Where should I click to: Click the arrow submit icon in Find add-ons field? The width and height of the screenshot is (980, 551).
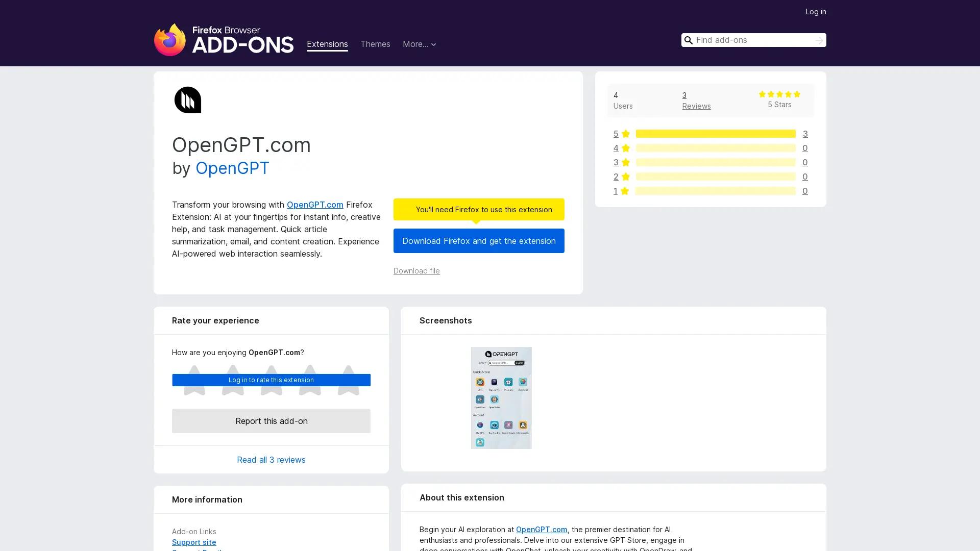[819, 40]
